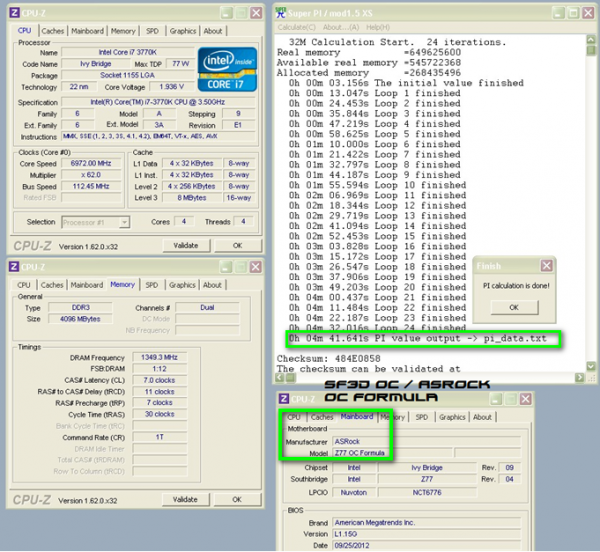The height and width of the screenshot is (552, 600).
Task: Click the Channels value Dual
Action: [x=207, y=308]
